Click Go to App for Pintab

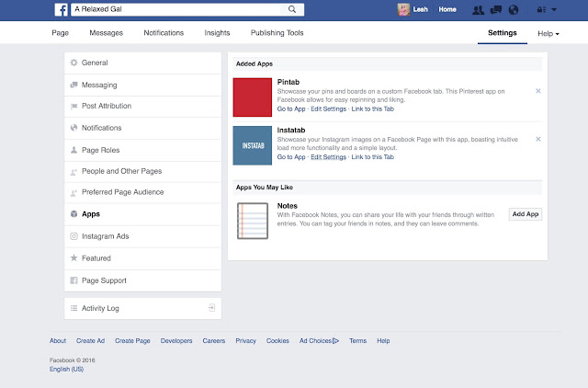pyautogui.click(x=291, y=108)
